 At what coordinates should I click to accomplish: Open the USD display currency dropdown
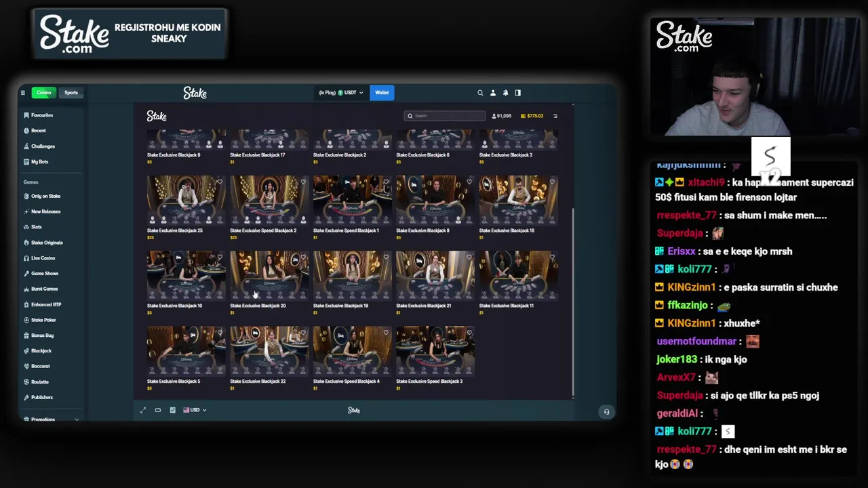195,410
